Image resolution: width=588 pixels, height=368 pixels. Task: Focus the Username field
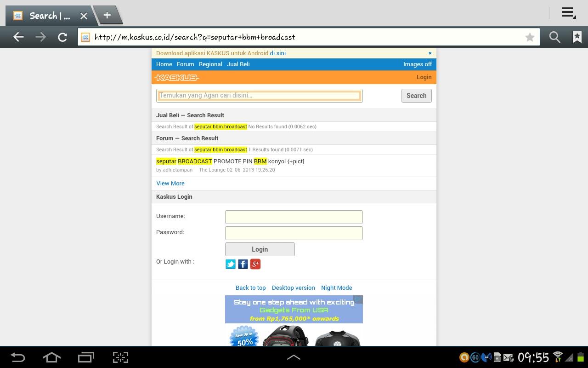(x=294, y=217)
